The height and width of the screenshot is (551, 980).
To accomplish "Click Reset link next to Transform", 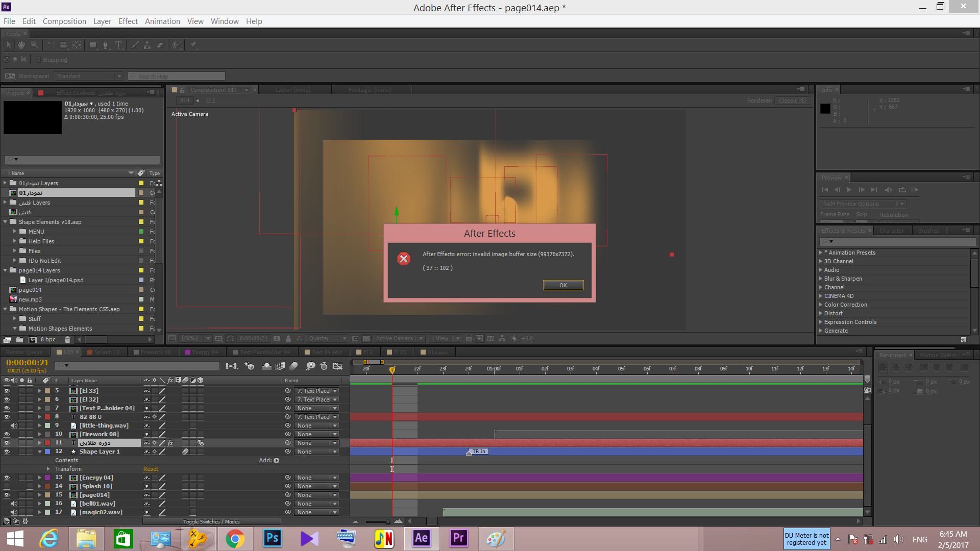I will point(151,469).
